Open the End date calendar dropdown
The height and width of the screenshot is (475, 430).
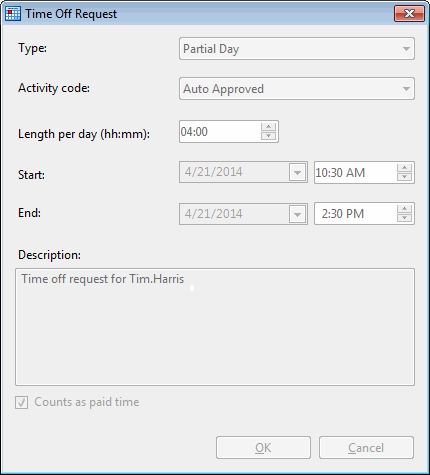coord(297,214)
